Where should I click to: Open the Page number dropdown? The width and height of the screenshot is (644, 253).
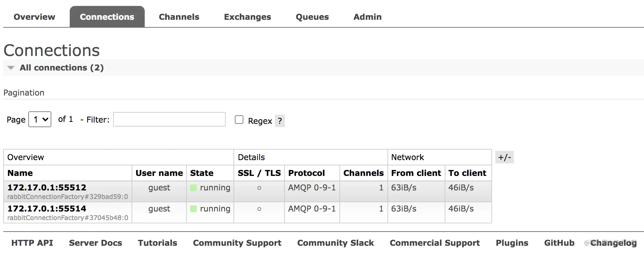40,119
